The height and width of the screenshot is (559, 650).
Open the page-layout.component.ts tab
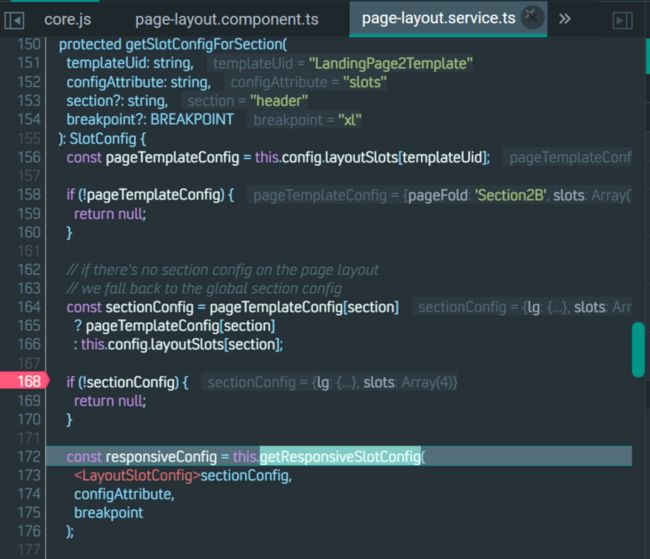coord(227,19)
